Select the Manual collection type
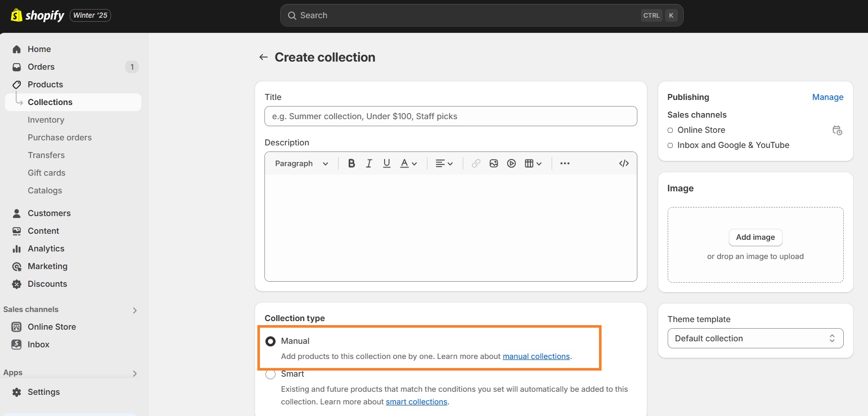This screenshot has height=416, width=868. (270, 341)
